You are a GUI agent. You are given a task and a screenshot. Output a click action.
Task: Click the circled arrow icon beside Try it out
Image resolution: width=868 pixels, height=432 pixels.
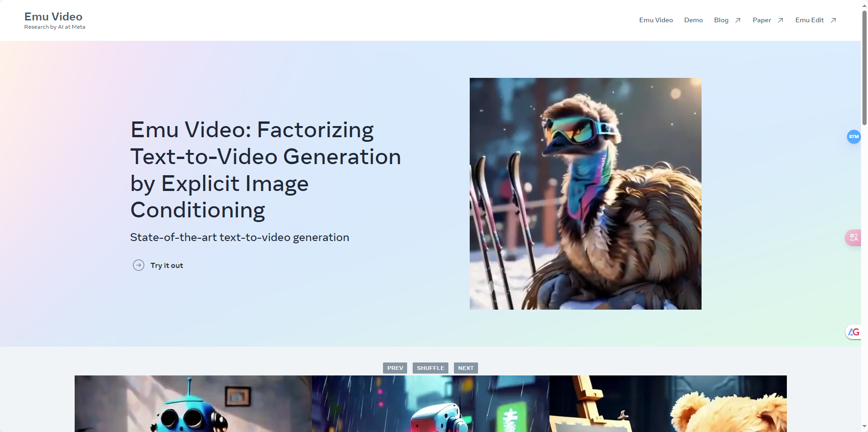click(138, 265)
